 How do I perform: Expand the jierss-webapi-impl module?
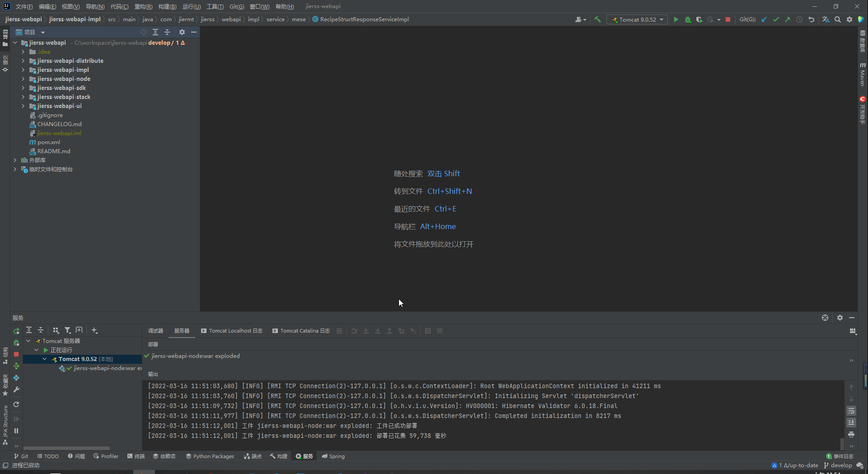tap(23, 70)
